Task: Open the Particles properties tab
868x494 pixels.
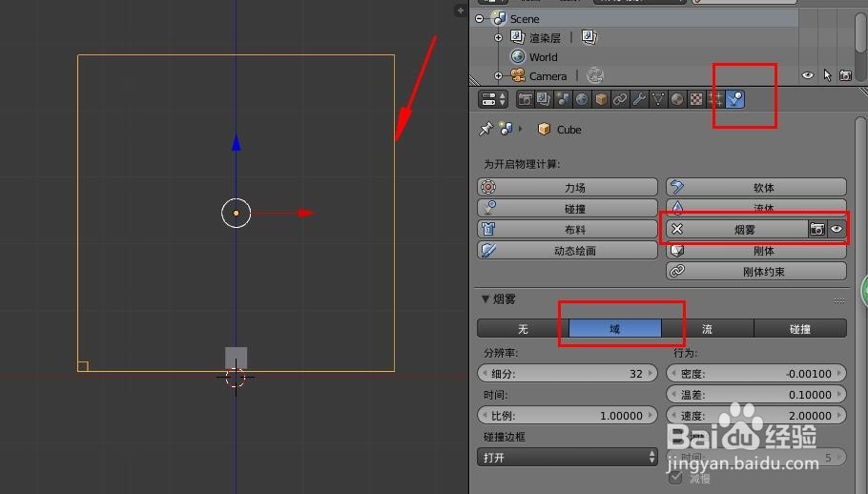Action: pos(715,99)
